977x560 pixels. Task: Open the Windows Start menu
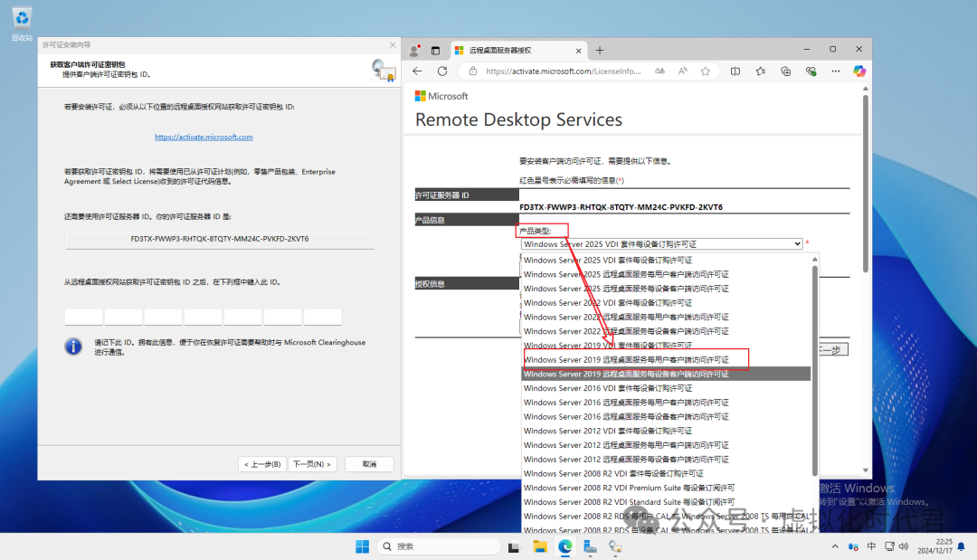[362, 546]
